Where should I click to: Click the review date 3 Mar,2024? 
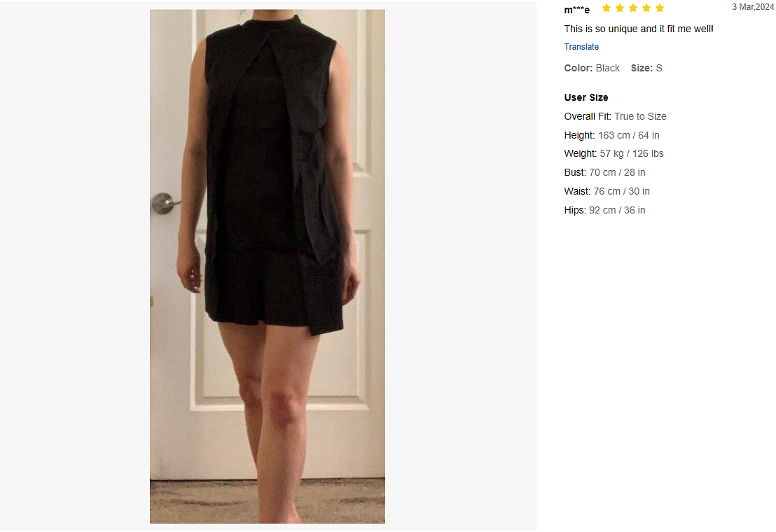[753, 7]
